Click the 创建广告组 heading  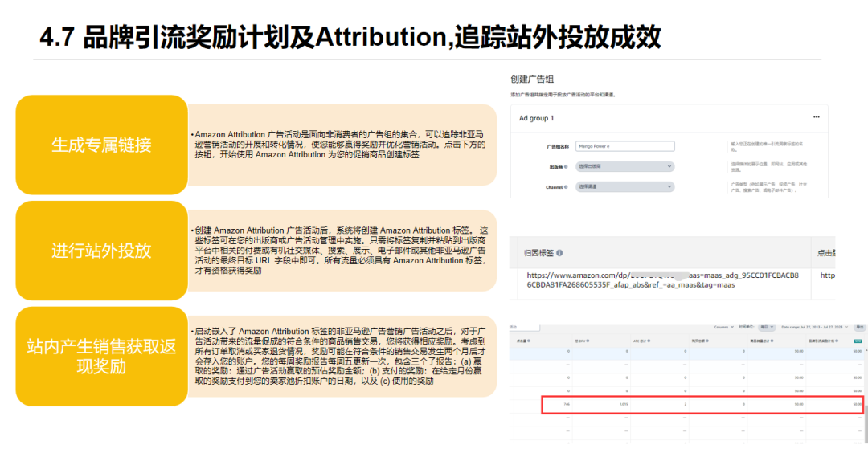point(531,80)
